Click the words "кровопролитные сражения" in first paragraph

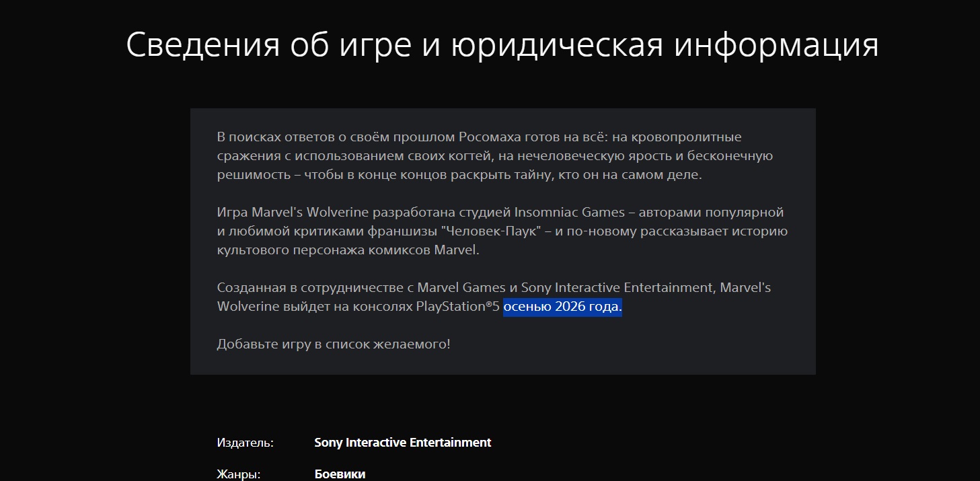(x=680, y=137)
